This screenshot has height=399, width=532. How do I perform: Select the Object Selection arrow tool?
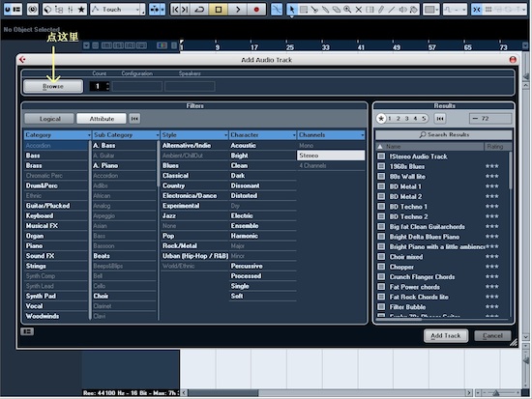click(x=292, y=10)
